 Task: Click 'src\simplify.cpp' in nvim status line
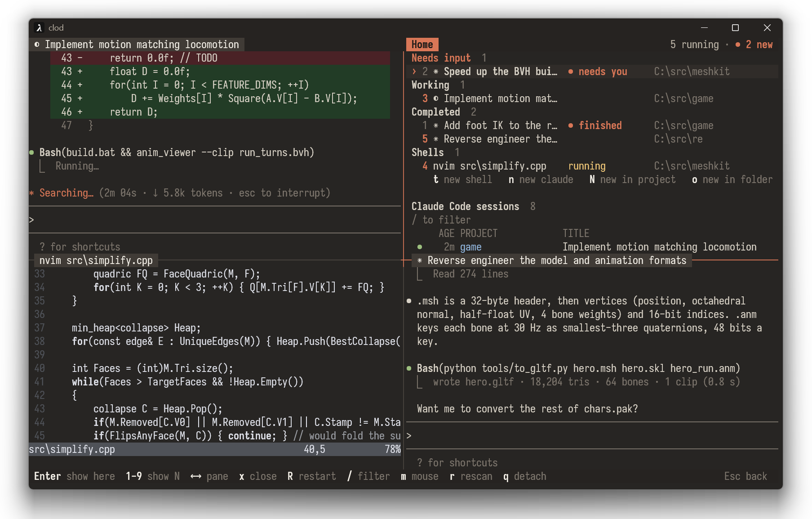72,449
